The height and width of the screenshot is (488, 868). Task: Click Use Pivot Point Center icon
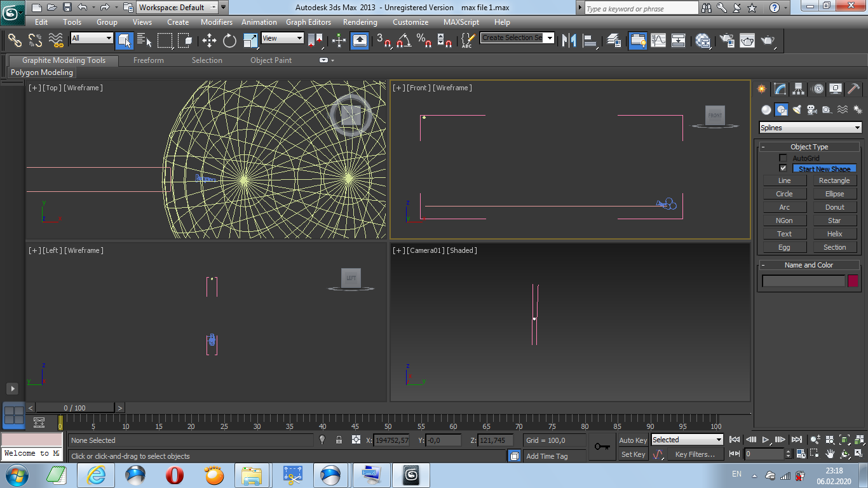(x=315, y=41)
